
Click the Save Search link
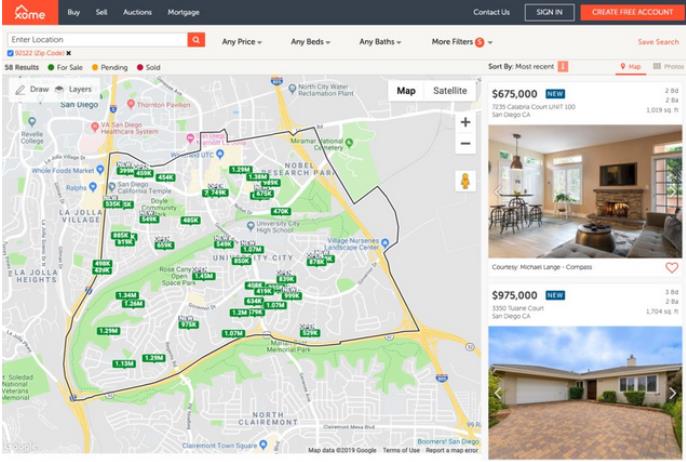point(658,42)
